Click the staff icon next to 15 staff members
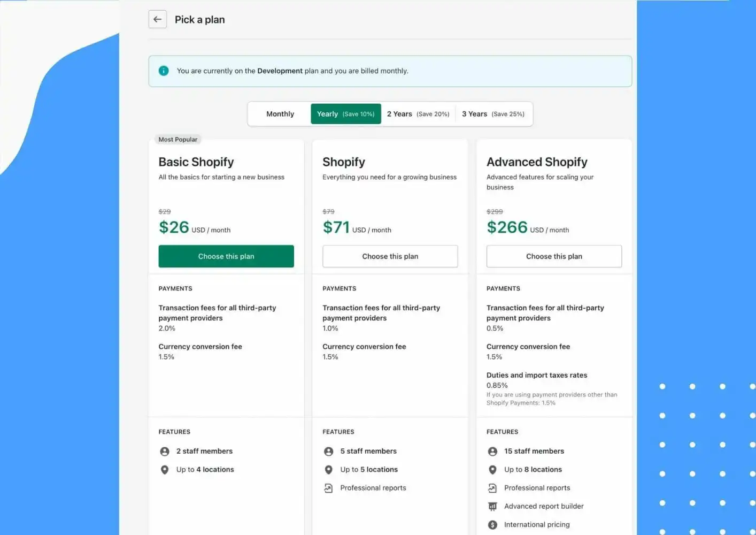The width and height of the screenshot is (756, 535). point(492,452)
